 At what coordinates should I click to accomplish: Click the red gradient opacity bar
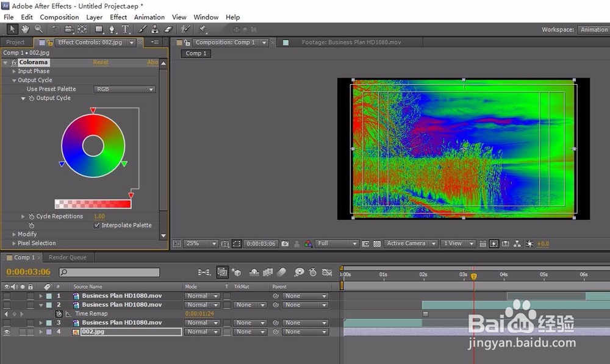coord(93,204)
